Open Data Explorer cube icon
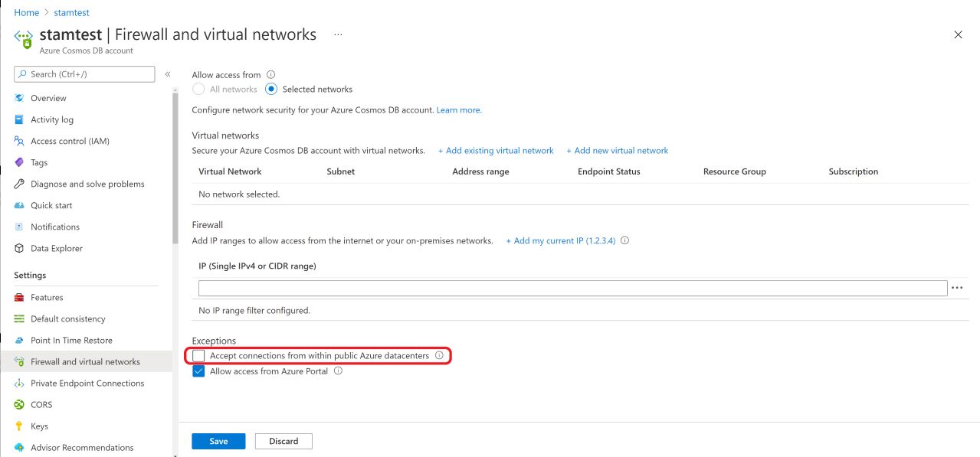The width and height of the screenshot is (980, 457). click(19, 248)
